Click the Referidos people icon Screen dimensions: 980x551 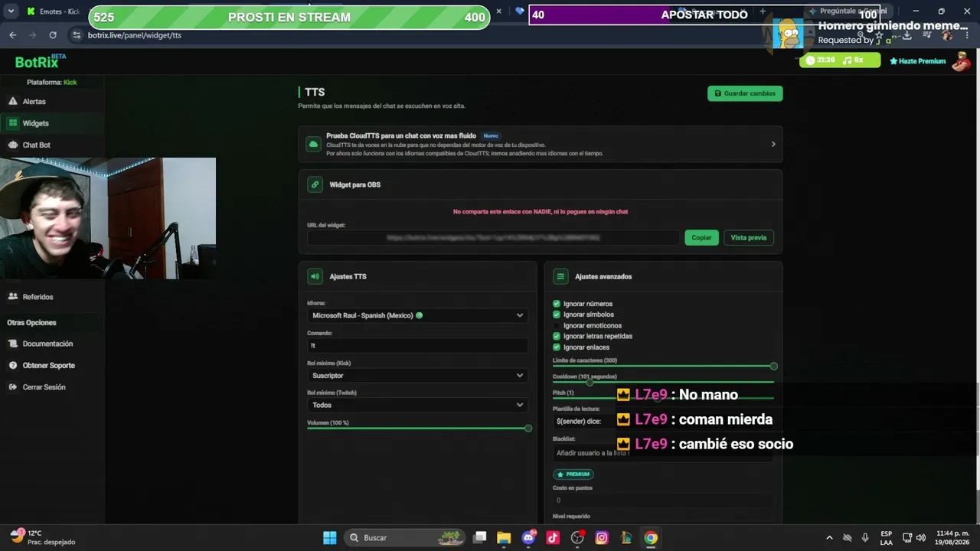pos(13,296)
